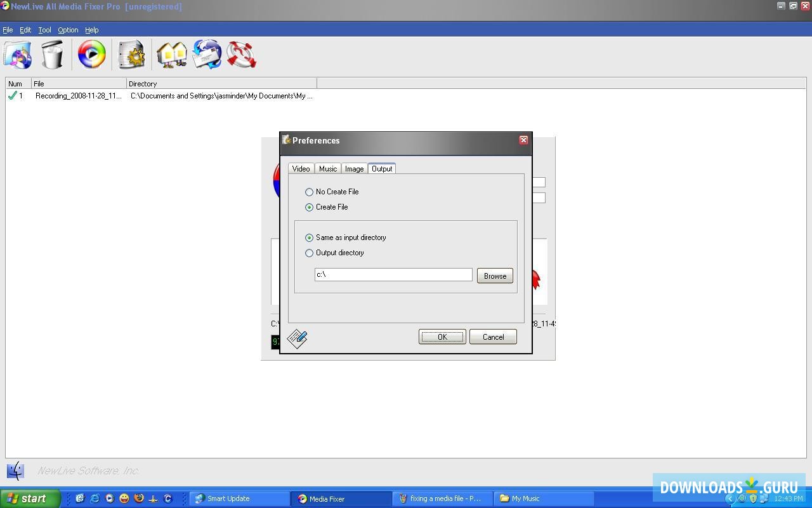
Task: Click the computer icon in the status bar
Action: coord(16,471)
